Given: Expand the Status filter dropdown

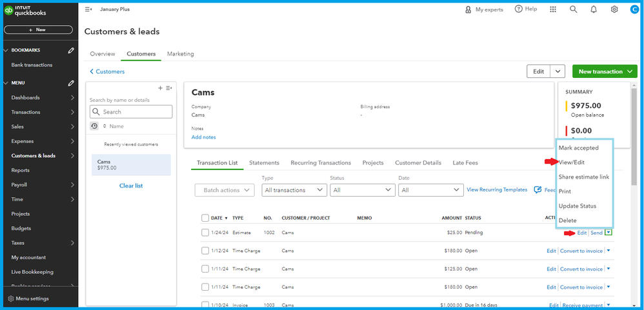Looking at the screenshot, I should 362,190.
